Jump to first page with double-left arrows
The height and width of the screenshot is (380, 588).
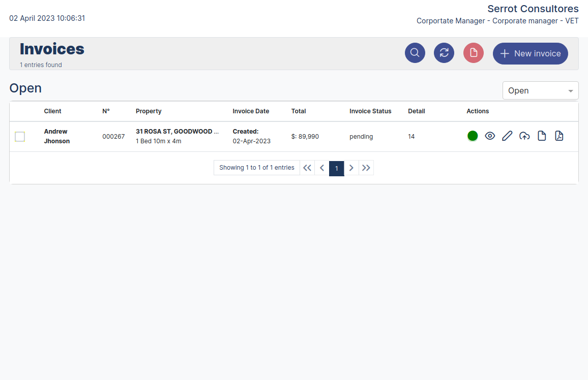coord(307,168)
